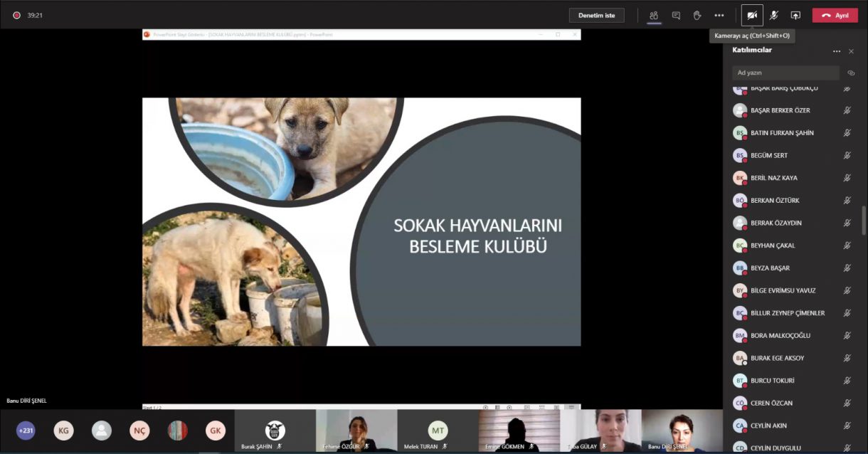Click muted mic icon for BEYHAN ÇAKAL

(x=847, y=246)
